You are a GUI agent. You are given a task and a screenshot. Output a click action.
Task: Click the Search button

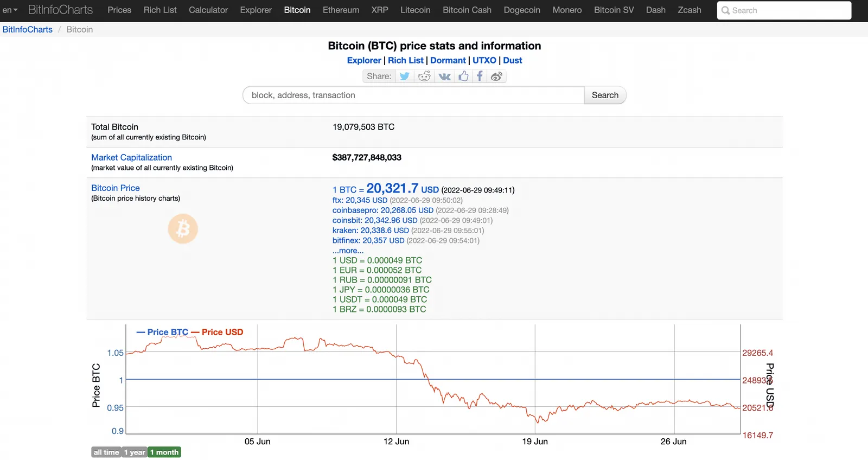pos(605,95)
